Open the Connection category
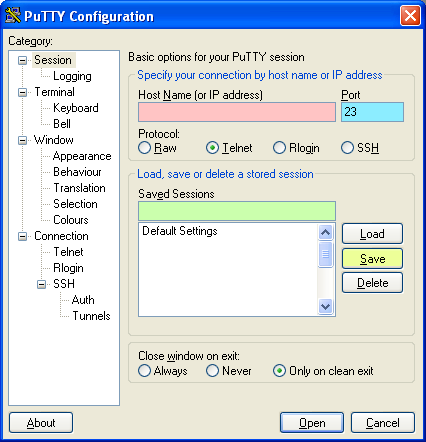 (61, 236)
